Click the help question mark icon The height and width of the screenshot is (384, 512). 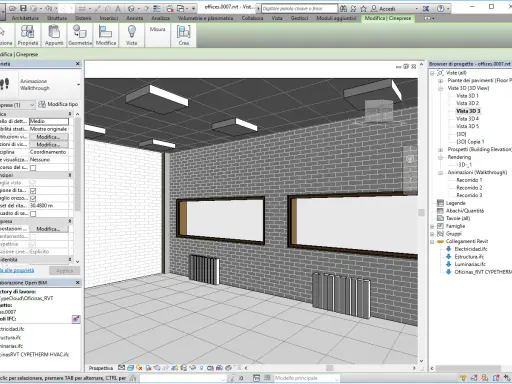pos(440,9)
